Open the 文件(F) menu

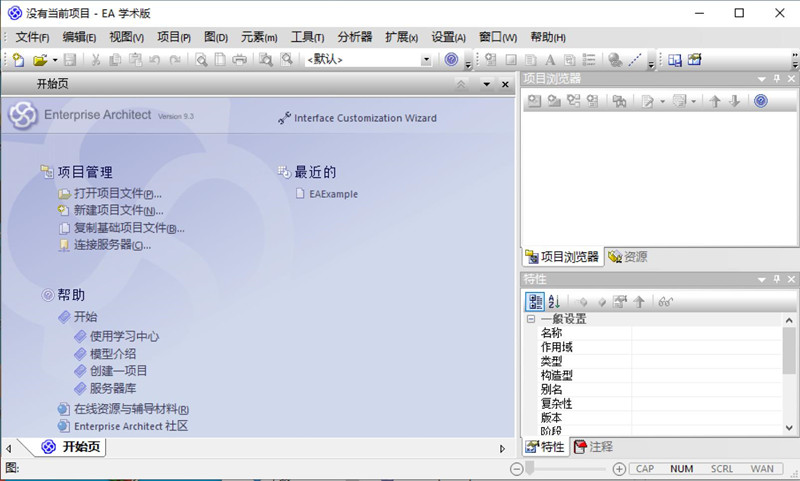point(32,37)
